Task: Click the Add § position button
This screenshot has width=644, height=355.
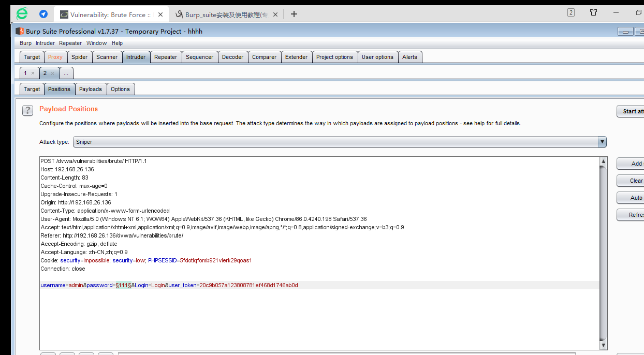Action: click(x=631, y=164)
